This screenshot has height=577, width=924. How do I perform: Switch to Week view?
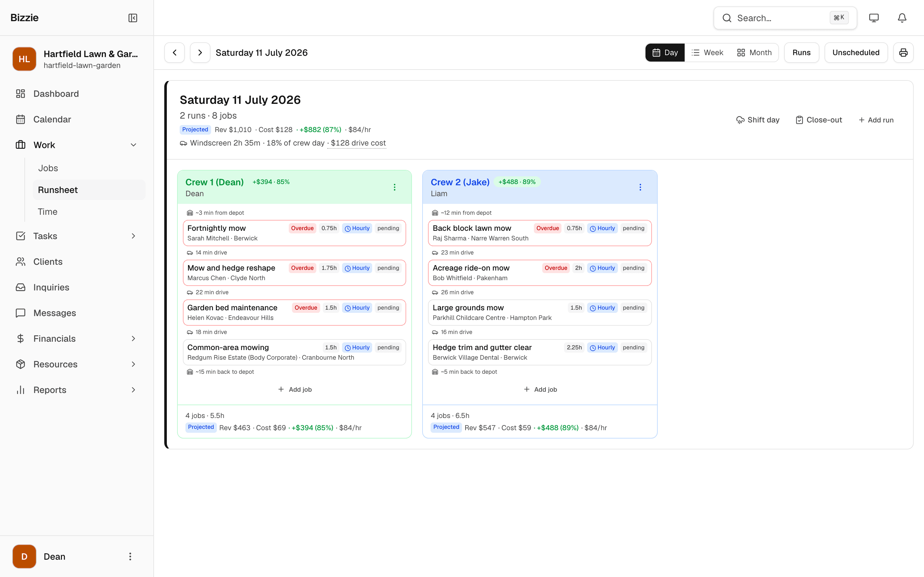707,53
